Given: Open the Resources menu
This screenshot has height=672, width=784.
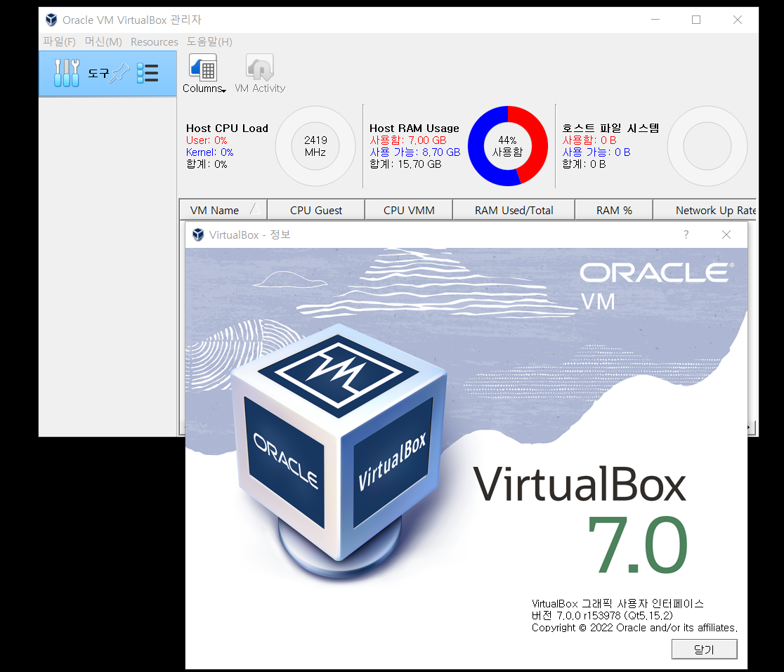Looking at the screenshot, I should point(154,41).
